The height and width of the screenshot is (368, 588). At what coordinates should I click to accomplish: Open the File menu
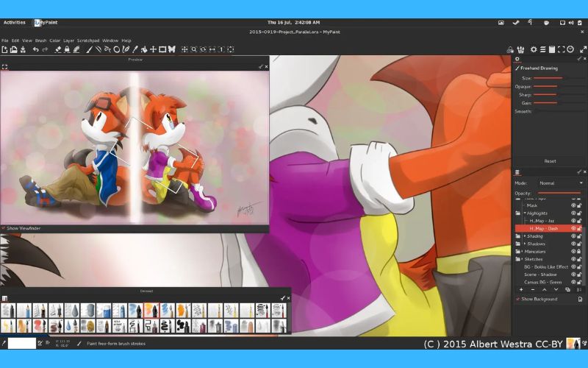pos(5,40)
